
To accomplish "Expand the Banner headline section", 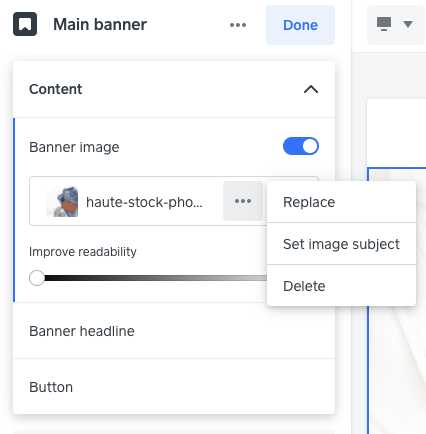I will [x=174, y=331].
